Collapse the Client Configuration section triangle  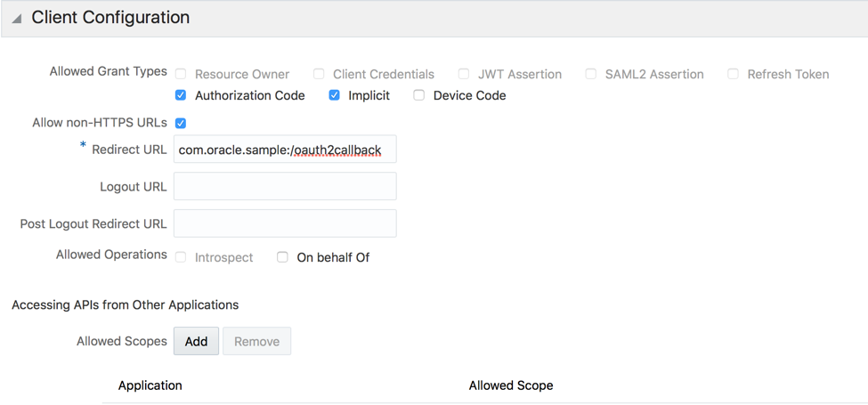click(16, 19)
